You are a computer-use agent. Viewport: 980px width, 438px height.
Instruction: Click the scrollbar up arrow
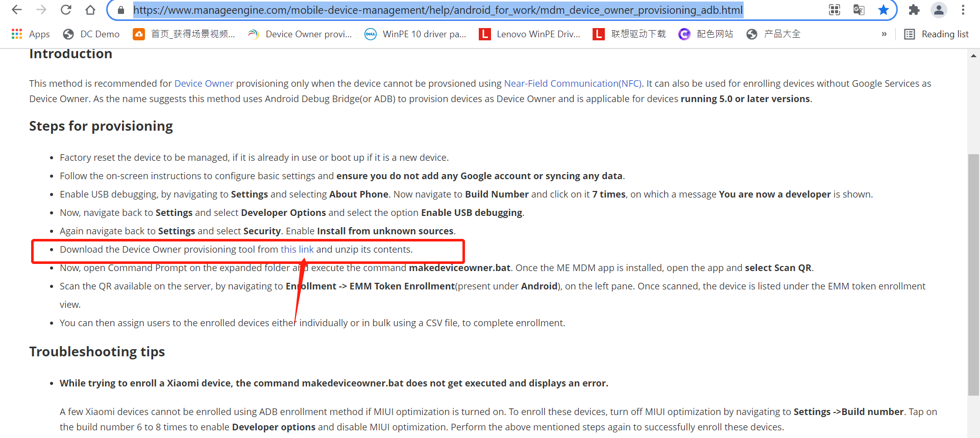click(x=973, y=56)
